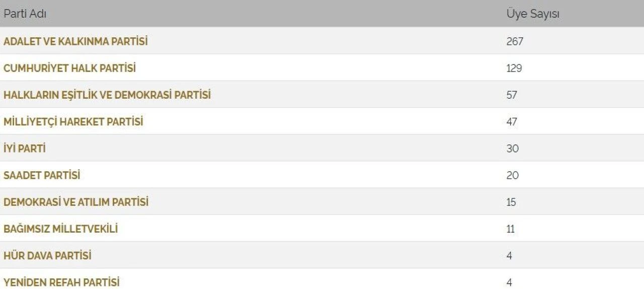The width and height of the screenshot is (644, 289).
Task: Click the YENİDEN REFAH PARTİSİ link
Action: click(x=61, y=282)
